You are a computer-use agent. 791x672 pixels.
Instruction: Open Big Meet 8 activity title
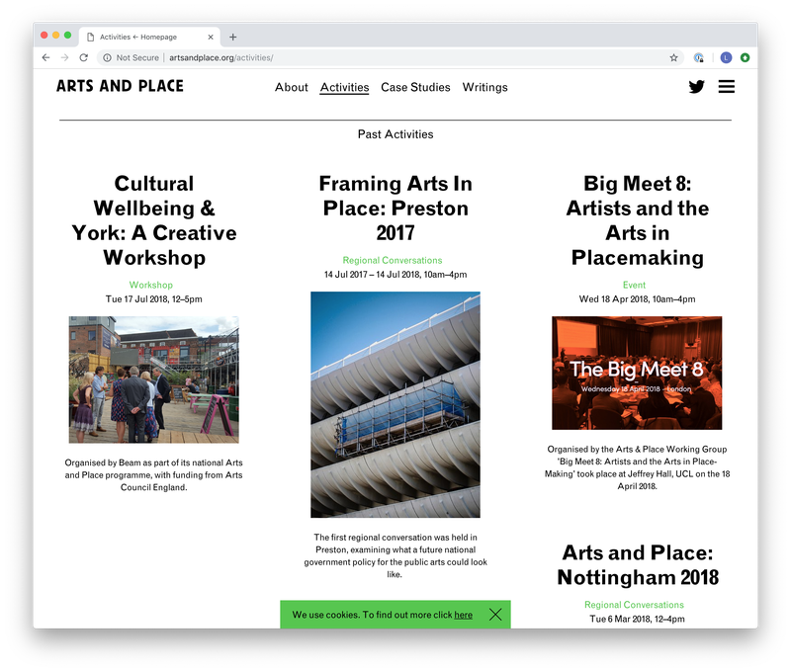(637, 220)
